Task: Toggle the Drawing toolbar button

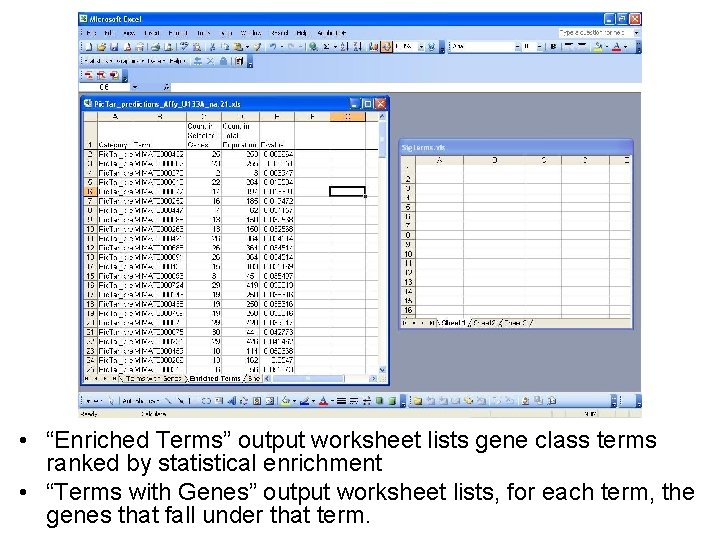Action: 386,46
